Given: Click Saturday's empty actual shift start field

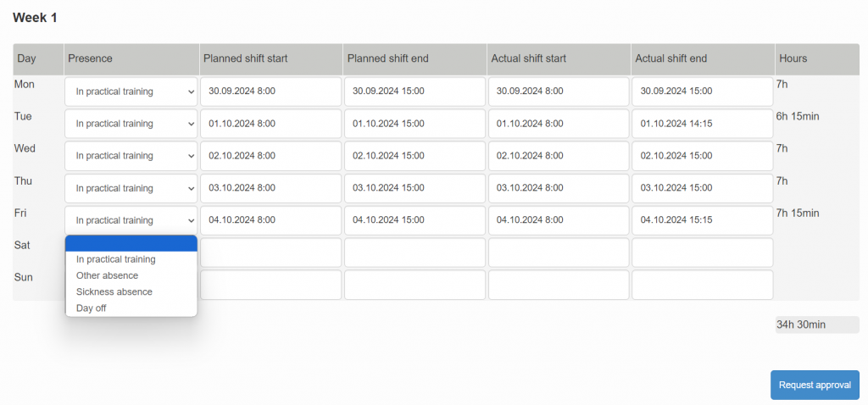Looking at the screenshot, I should pos(559,252).
